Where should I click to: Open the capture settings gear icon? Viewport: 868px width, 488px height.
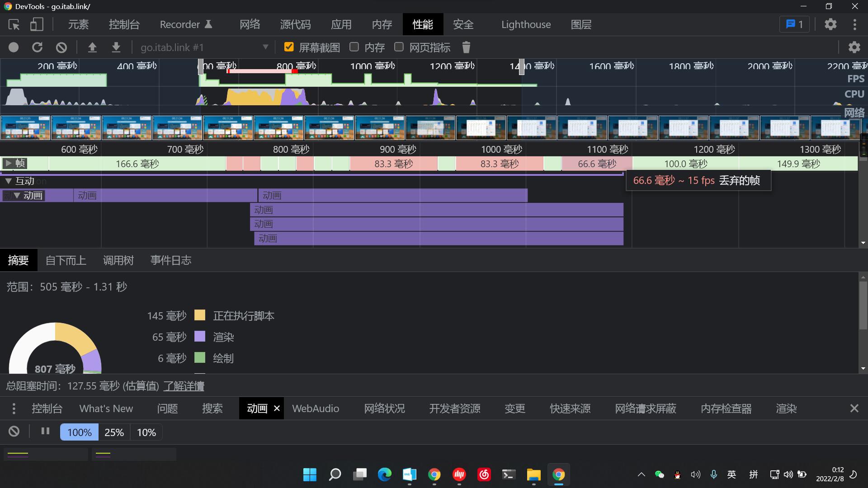854,47
